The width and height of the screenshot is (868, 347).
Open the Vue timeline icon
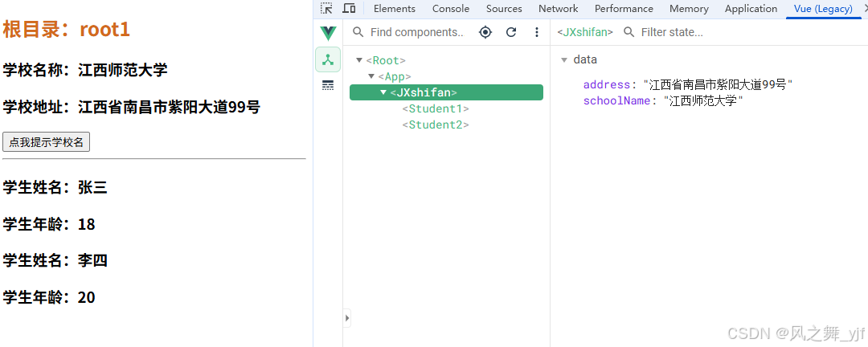(x=328, y=85)
